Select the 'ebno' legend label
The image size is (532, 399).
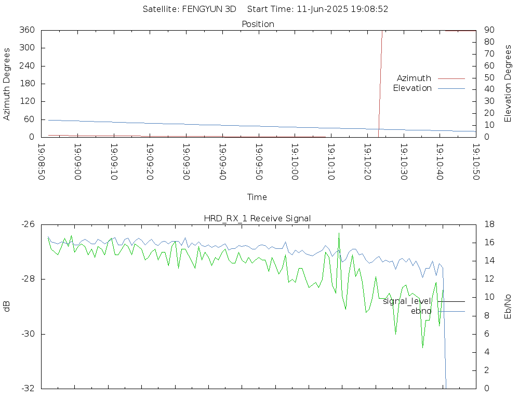(x=421, y=311)
